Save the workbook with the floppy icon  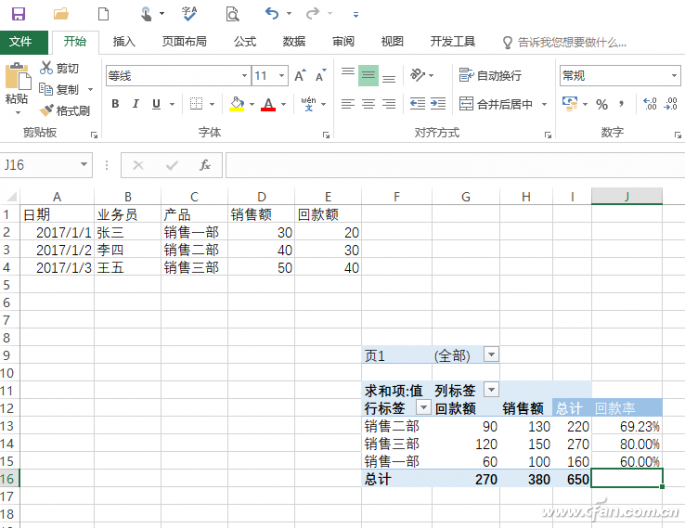[18, 14]
